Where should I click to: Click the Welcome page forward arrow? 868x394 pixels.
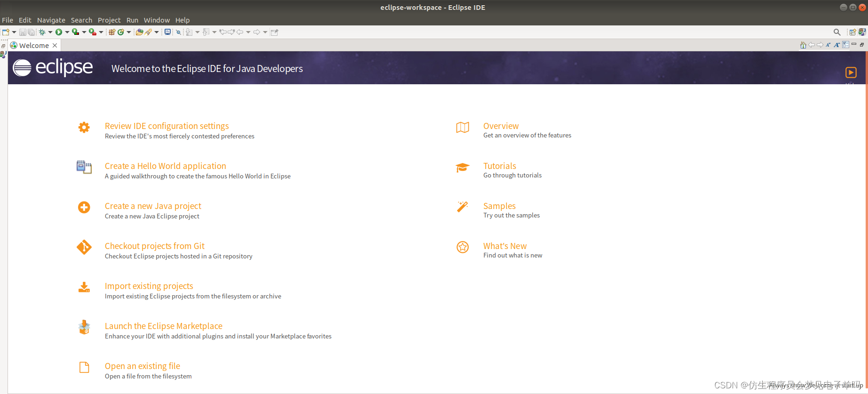820,45
